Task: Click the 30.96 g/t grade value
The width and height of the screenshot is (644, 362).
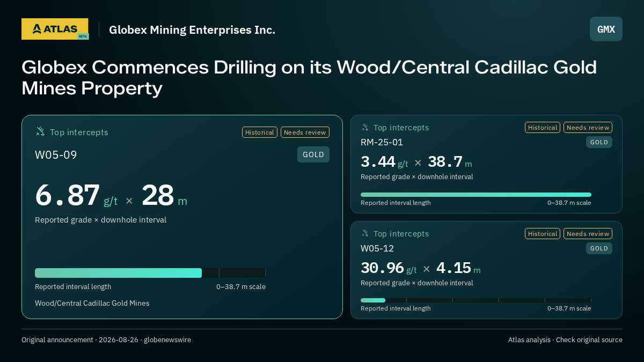Action: 389,268
